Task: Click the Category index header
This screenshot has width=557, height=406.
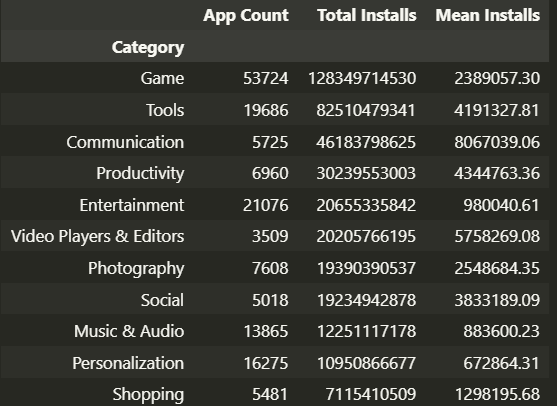Action: coord(148,48)
